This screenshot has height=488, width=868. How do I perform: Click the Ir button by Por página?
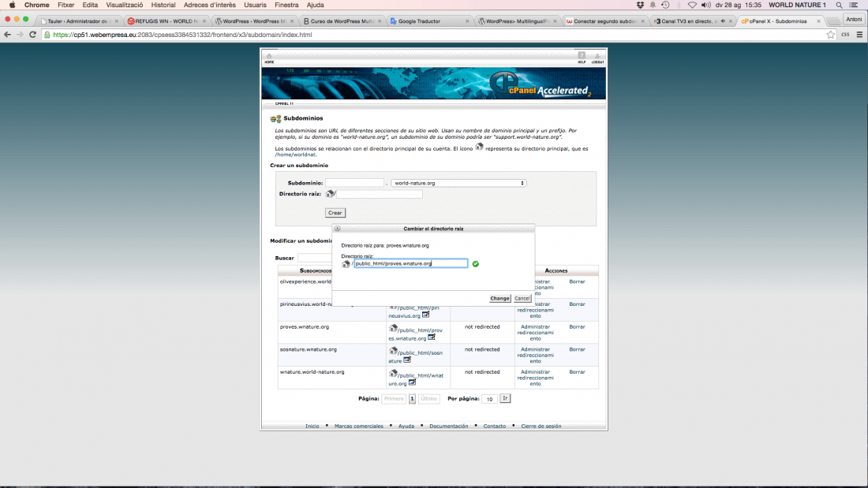[x=505, y=398]
